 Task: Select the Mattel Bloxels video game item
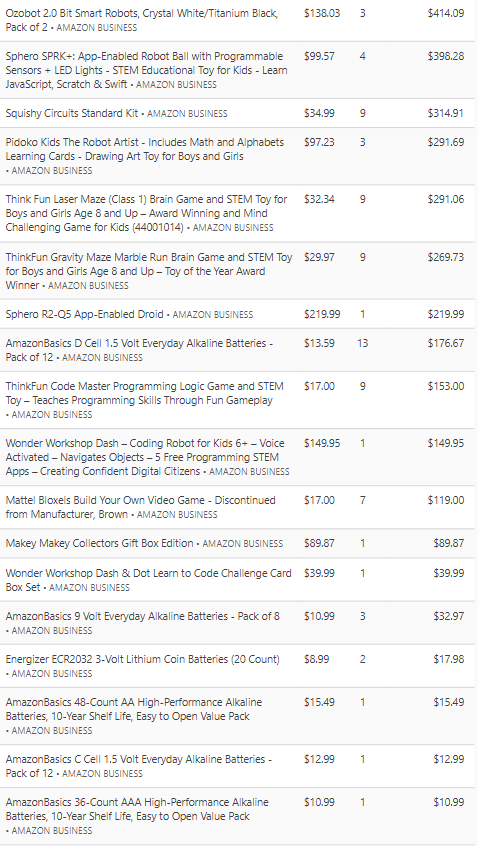[140, 507]
